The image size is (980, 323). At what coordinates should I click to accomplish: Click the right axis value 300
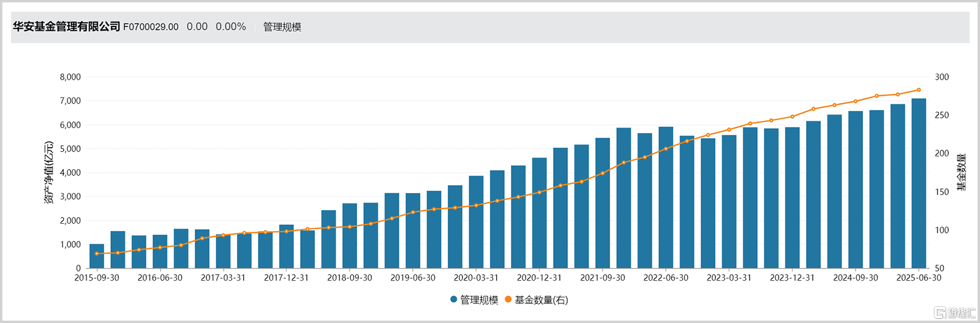point(942,77)
